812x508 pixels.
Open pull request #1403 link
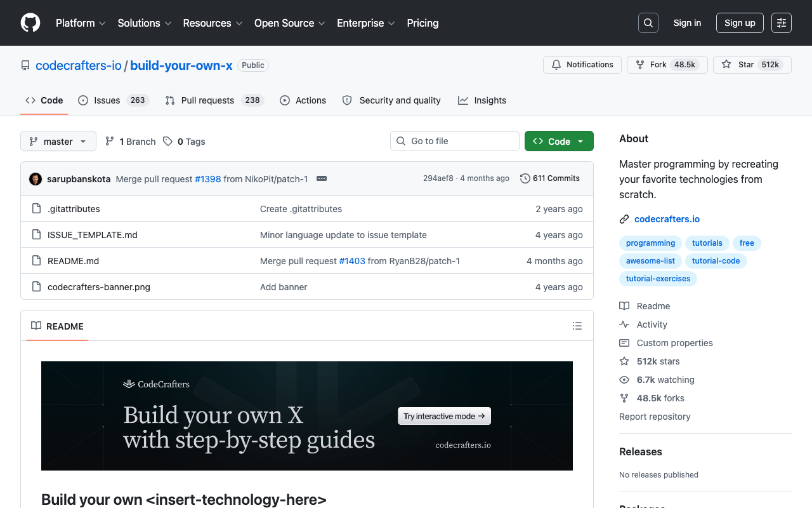352,261
